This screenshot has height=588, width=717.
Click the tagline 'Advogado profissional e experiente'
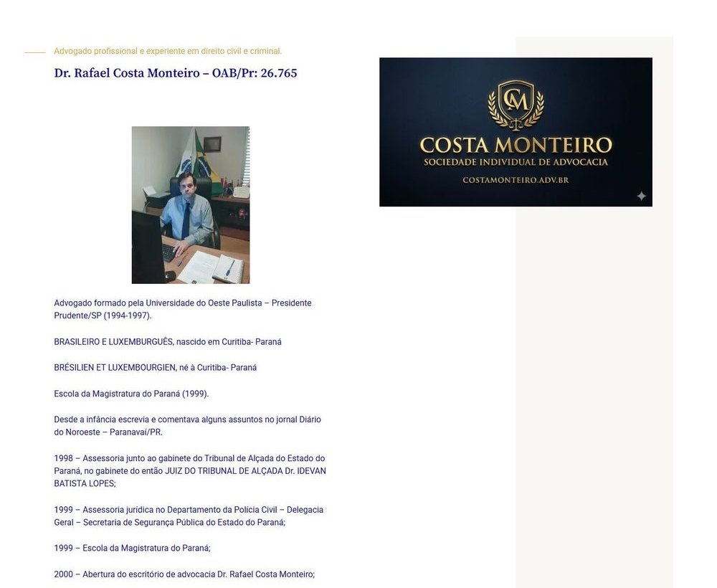point(168,51)
